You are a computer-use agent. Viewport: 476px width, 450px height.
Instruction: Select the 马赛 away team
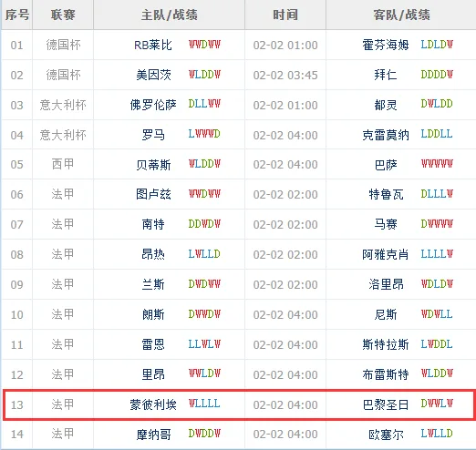pos(386,224)
